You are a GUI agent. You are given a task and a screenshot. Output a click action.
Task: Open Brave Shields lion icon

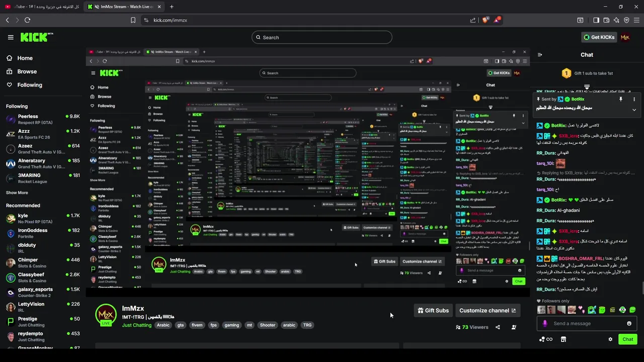click(486, 20)
